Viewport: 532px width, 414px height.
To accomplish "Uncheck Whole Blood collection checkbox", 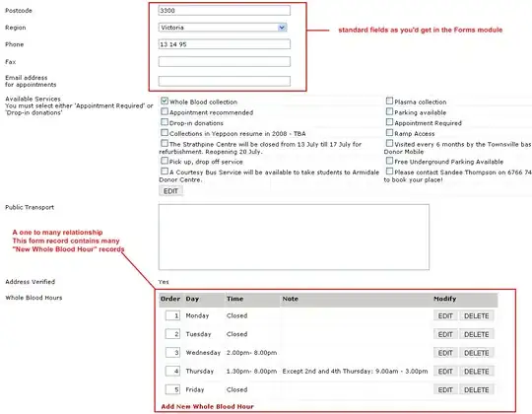I will click(165, 101).
